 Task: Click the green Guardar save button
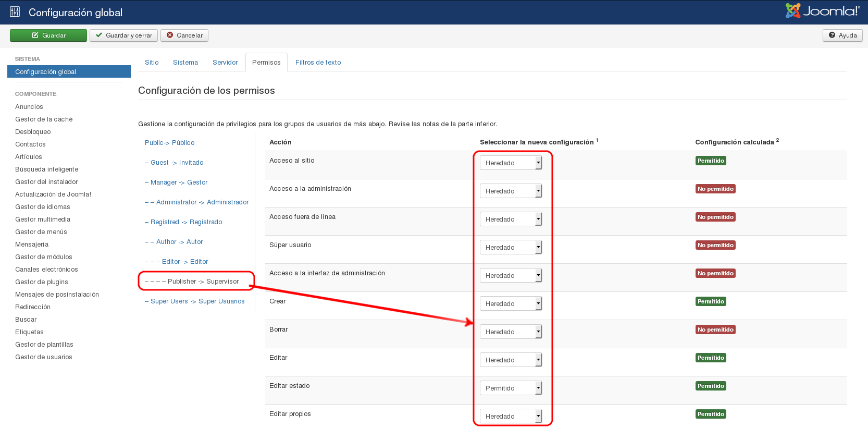48,35
